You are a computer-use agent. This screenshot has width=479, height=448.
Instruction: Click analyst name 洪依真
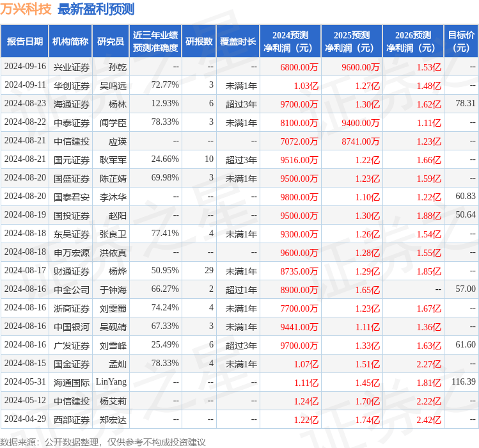click(113, 253)
